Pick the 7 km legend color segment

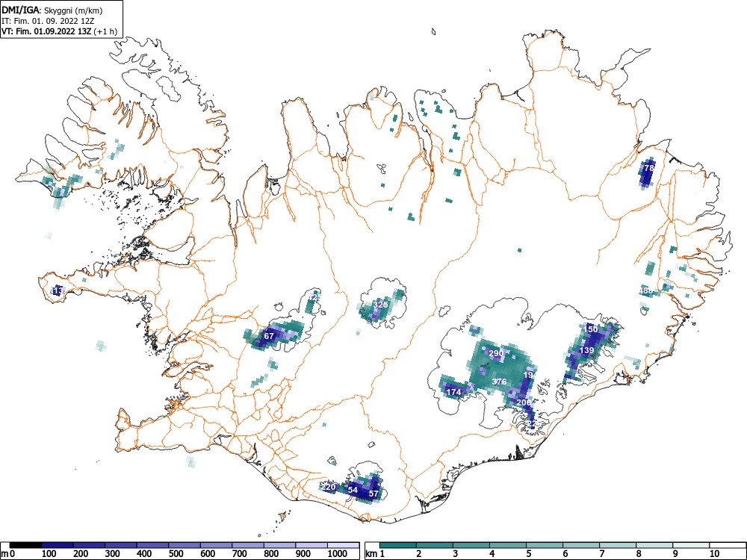(618, 544)
